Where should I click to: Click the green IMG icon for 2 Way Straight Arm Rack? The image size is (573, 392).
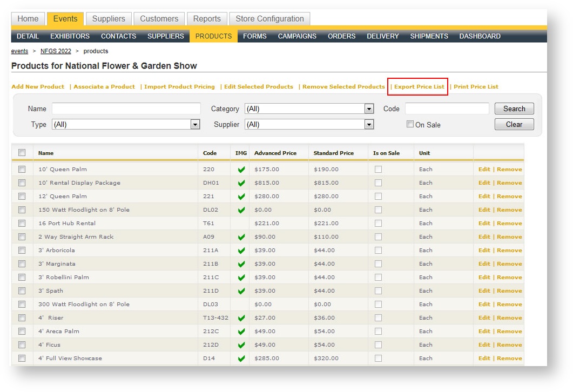pos(240,236)
